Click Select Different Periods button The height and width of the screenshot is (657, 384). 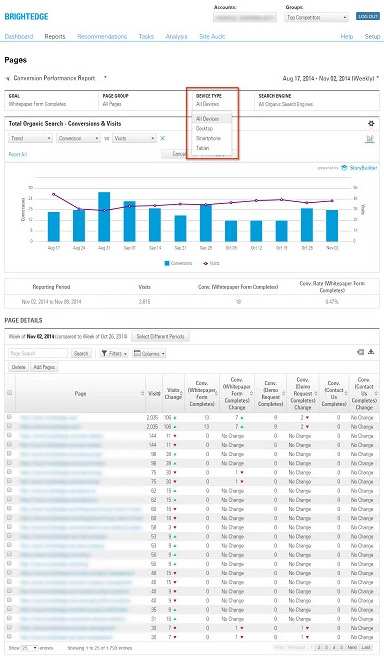coord(161,336)
